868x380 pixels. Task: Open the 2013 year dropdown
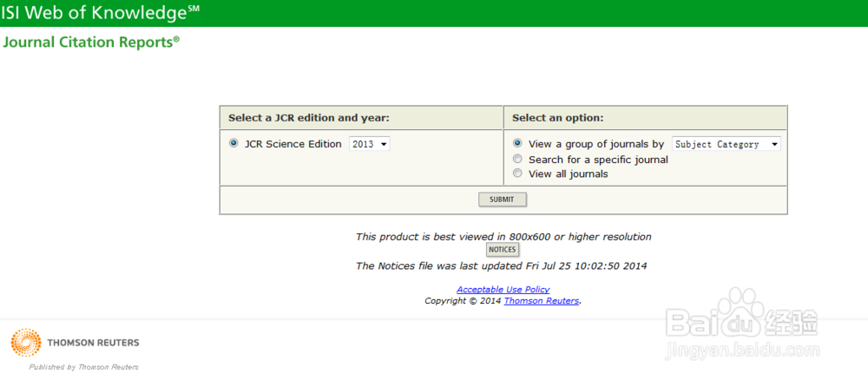[369, 144]
